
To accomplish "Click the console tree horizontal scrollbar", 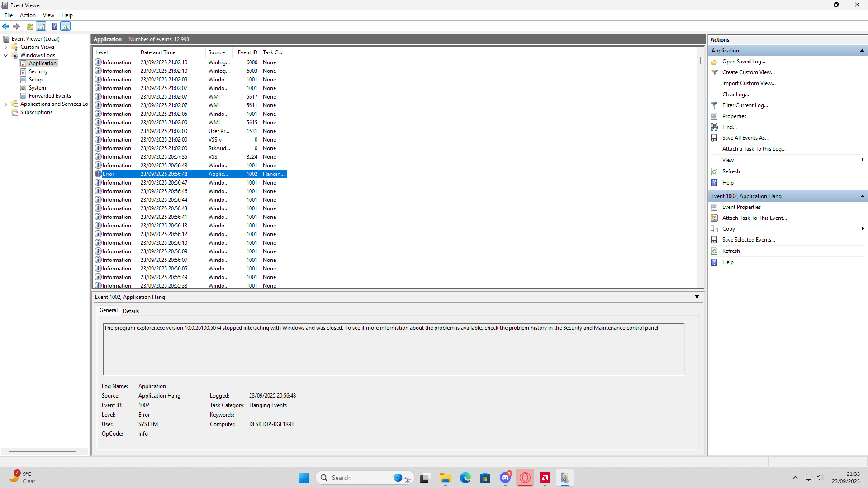I will pyautogui.click(x=42, y=451).
